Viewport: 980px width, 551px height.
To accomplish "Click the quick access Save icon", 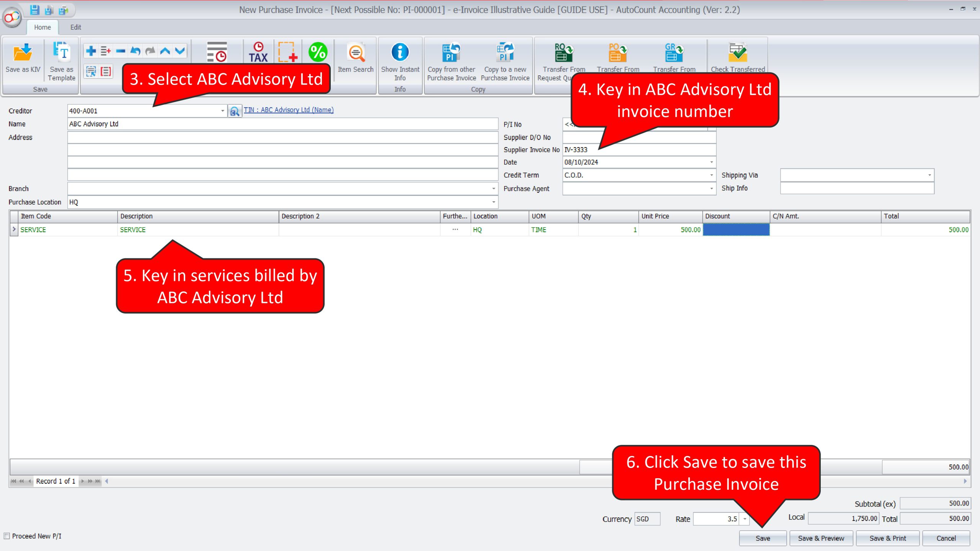I will [34, 10].
